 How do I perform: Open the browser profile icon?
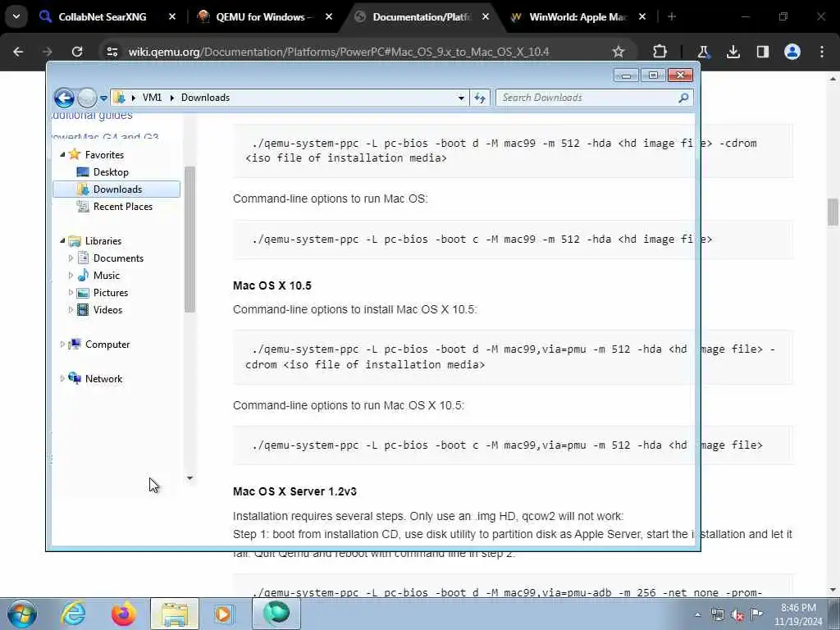[x=792, y=52]
